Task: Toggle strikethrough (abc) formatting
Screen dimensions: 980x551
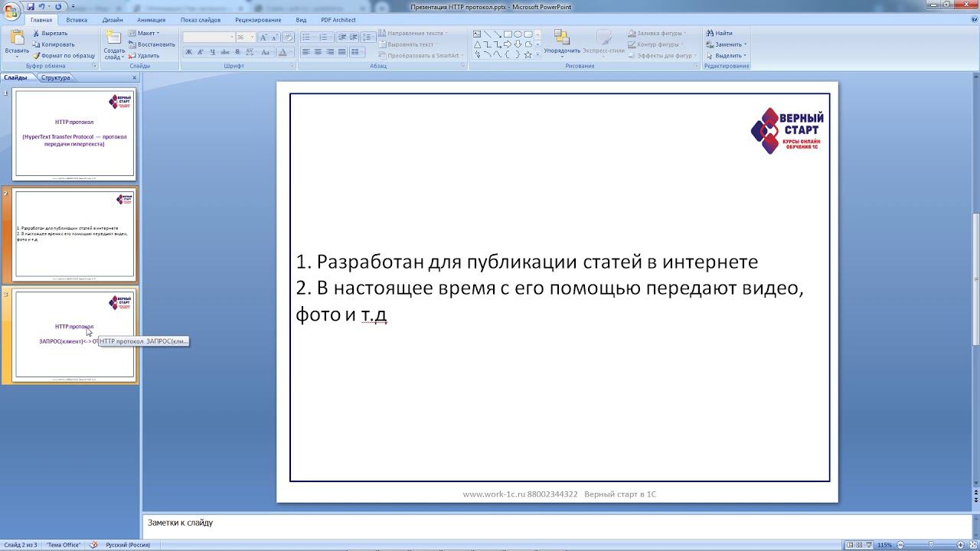Action: [x=225, y=52]
